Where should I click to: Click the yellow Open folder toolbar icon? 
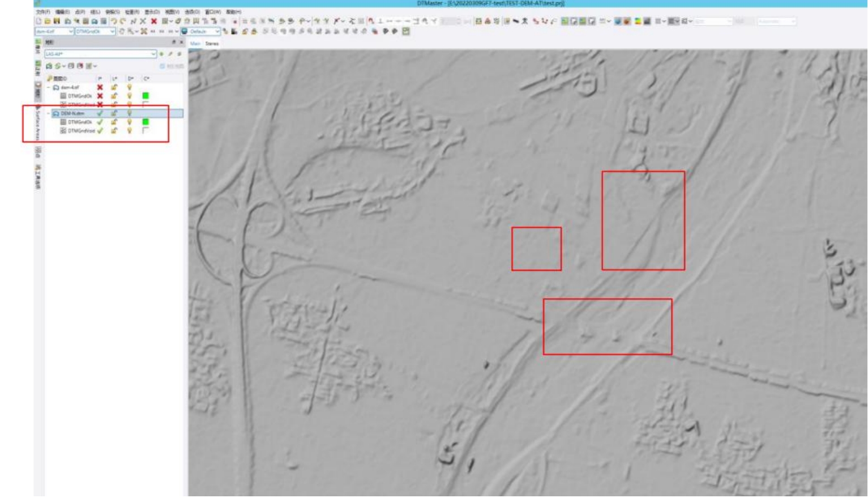(x=48, y=22)
